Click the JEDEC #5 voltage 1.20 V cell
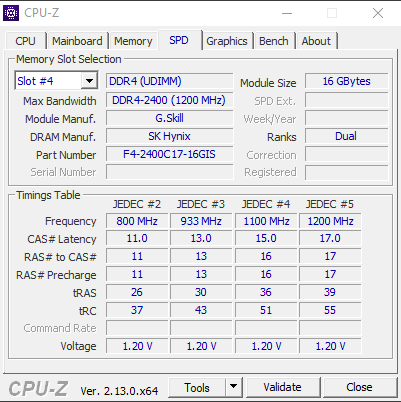401x402 pixels. pos(330,346)
